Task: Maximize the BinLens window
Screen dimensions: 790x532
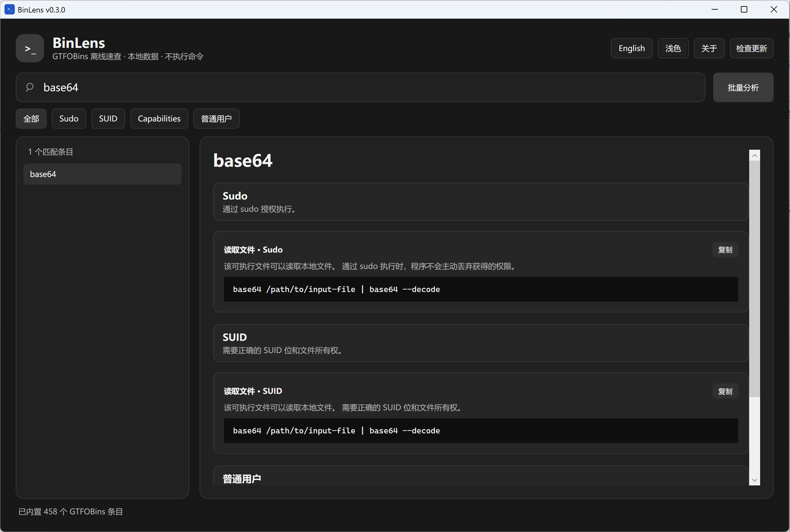Action: [x=744, y=10]
